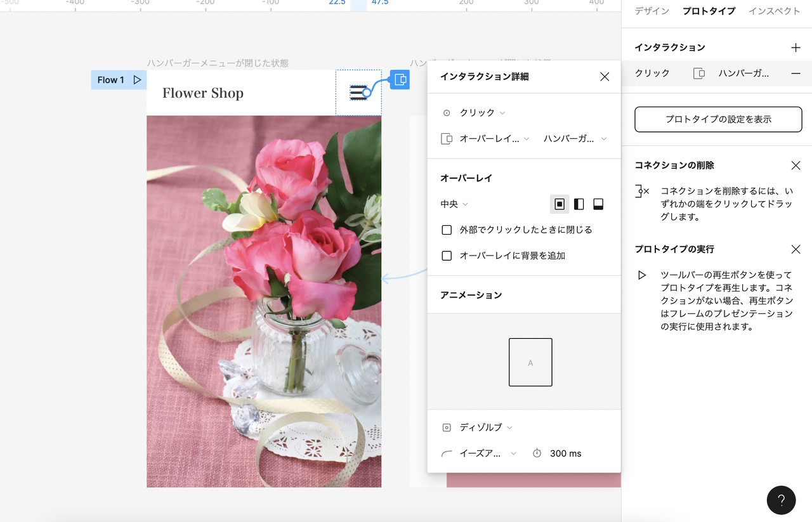The width and height of the screenshot is (812, 522).
Task: Remove the クリック interaction with minus icon
Action: pyautogui.click(x=796, y=74)
